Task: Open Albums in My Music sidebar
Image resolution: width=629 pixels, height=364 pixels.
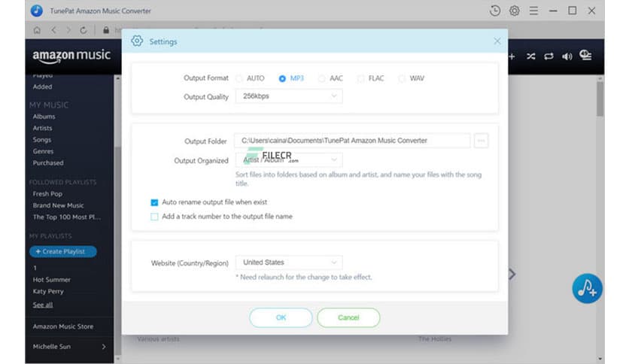Action: (44, 117)
